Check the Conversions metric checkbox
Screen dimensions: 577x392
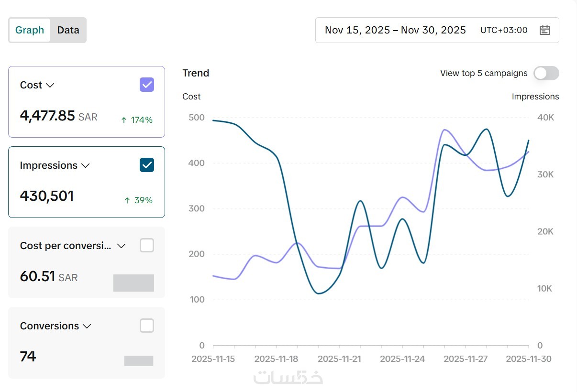(x=147, y=326)
